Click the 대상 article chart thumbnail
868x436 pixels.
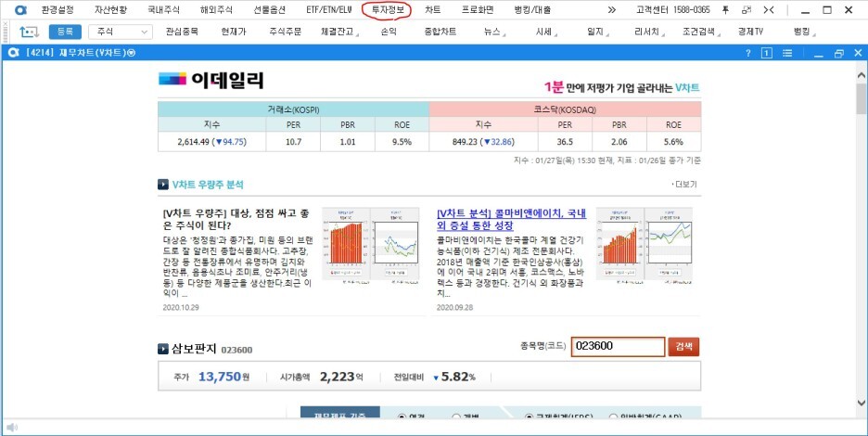pyautogui.click(x=370, y=246)
